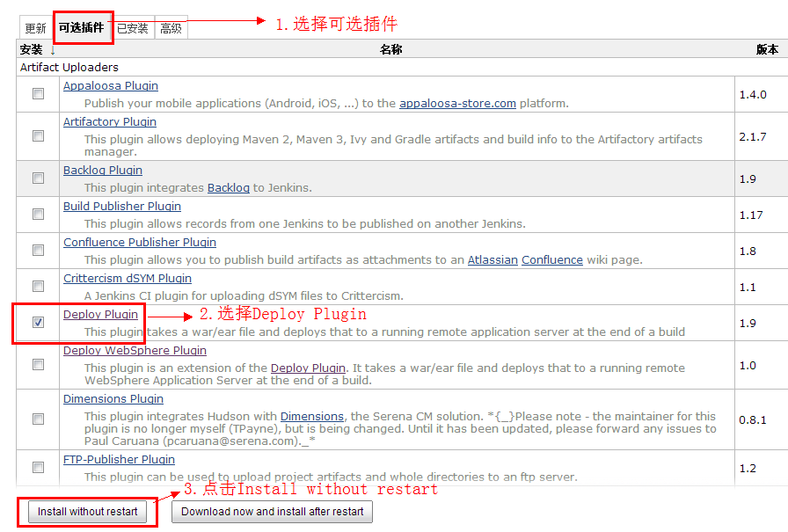Check the Confluence Publisher Plugin
This screenshot has width=788, height=532.
coord(36,250)
